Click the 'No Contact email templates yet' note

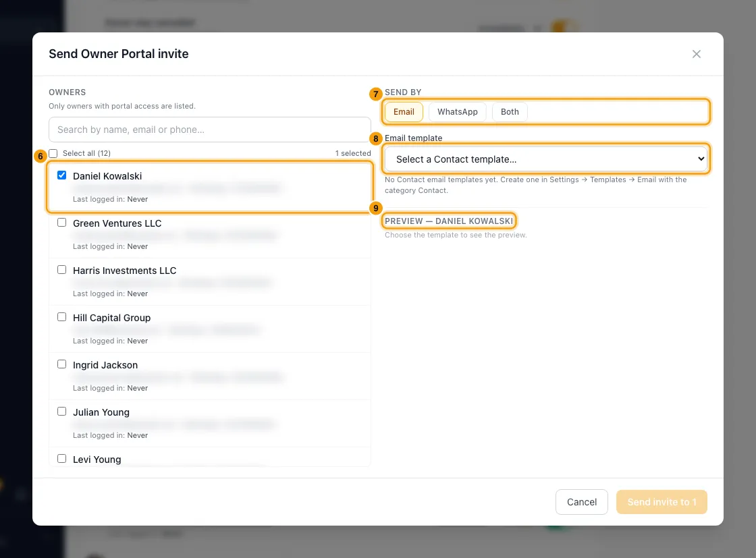[536, 185]
